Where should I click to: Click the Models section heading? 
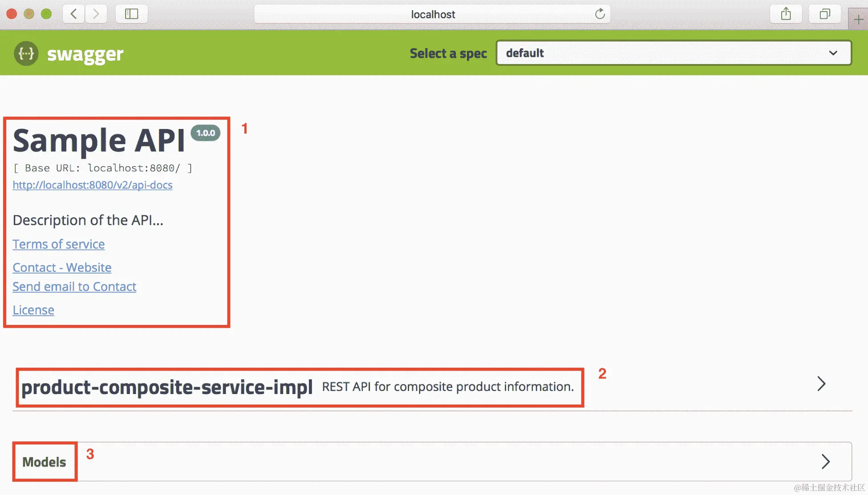coord(44,462)
